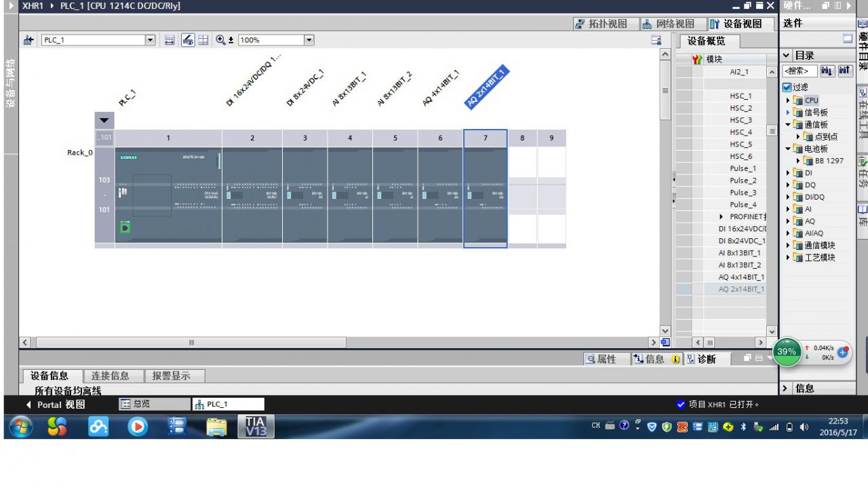Open the 在线工具 online tools side tab

click(863, 113)
